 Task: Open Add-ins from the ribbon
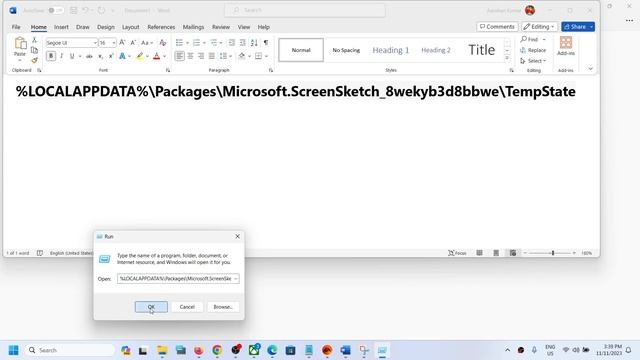click(x=566, y=46)
